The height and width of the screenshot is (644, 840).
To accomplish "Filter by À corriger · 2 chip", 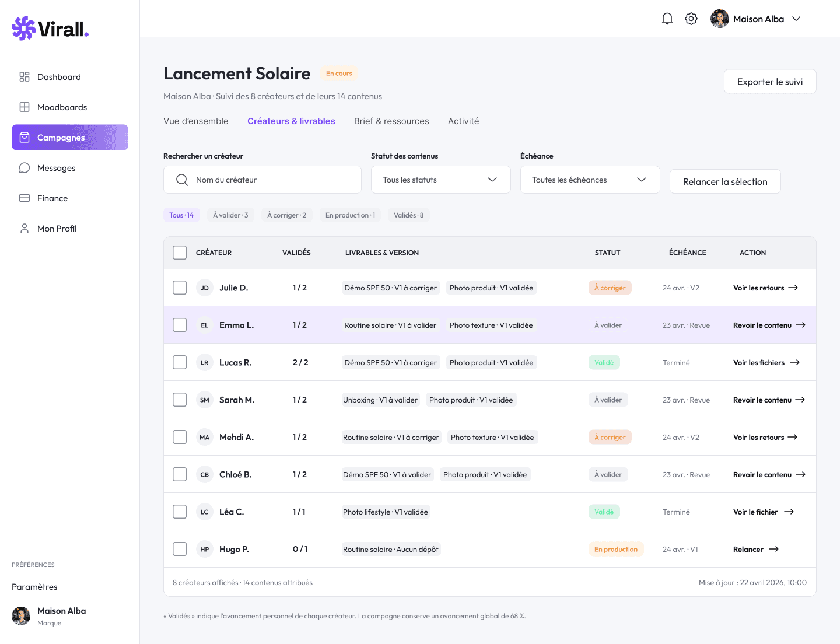I will tap(286, 215).
